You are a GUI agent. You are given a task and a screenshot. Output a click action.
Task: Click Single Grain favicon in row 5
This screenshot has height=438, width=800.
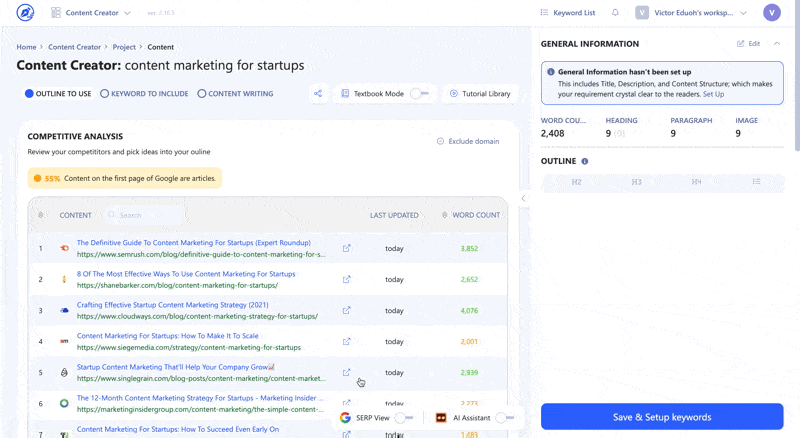coord(64,372)
